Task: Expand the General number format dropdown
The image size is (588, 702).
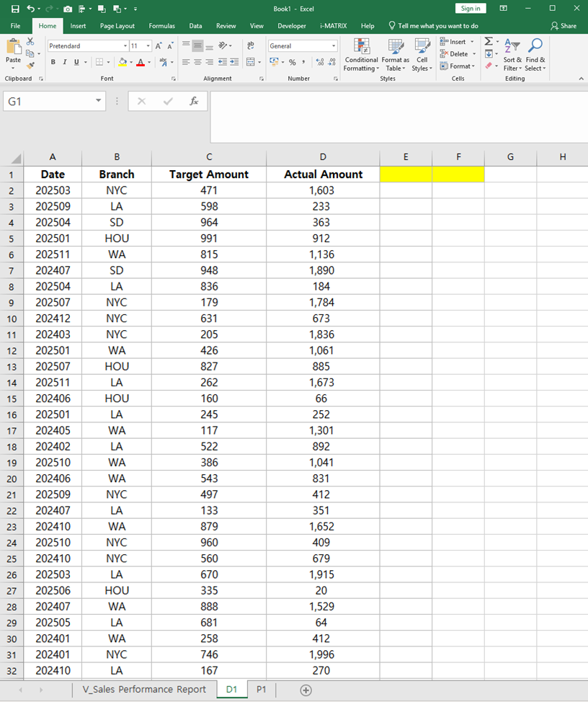Action: (x=334, y=45)
